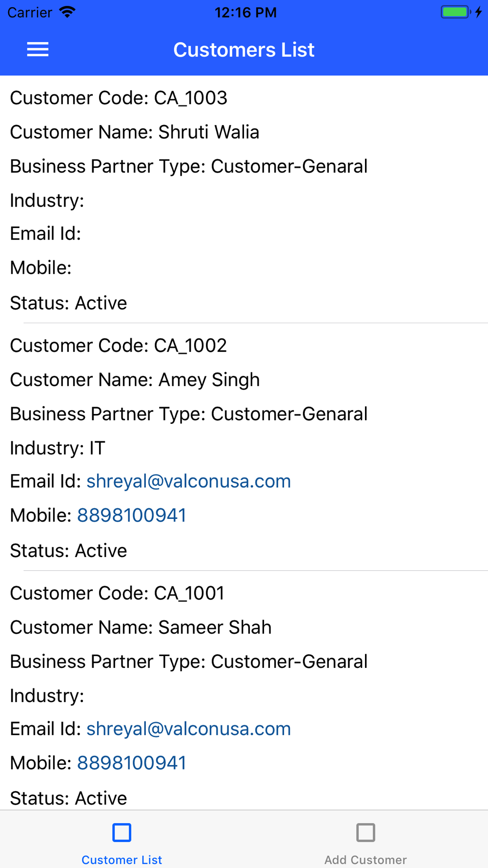Image resolution: width=488 pixels, height=868 pixels.
Task: Call Amey Singh's mobile number
Action: [132, 516]
